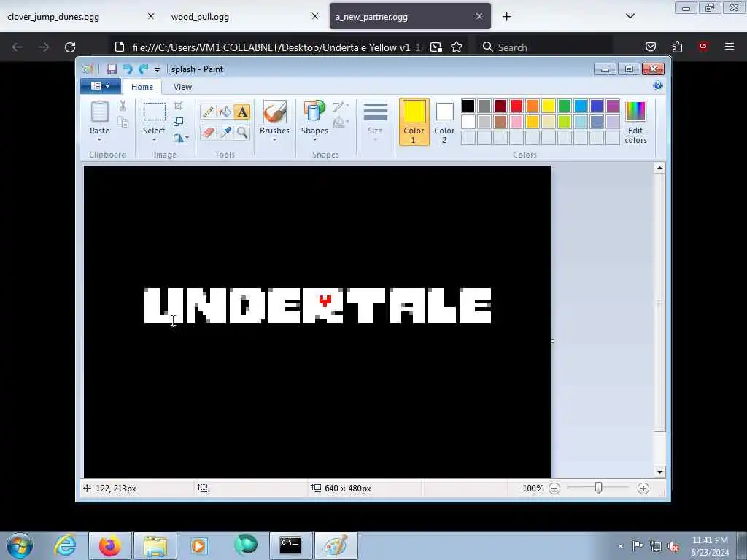This screenshot has height=560, width=747.
Task: Select the Eraser tool in Paint
Action: (208, 132)
